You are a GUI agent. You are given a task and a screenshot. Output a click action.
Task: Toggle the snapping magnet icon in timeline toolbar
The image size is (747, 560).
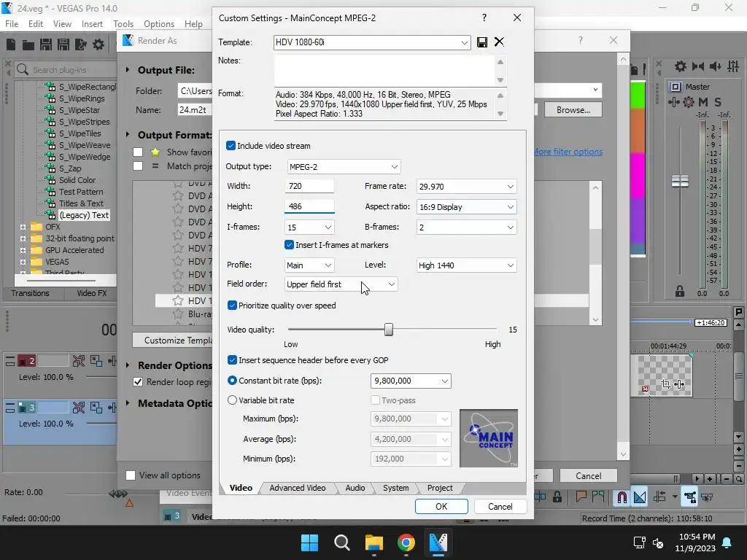pyautogui.click(x=622, y=497)
